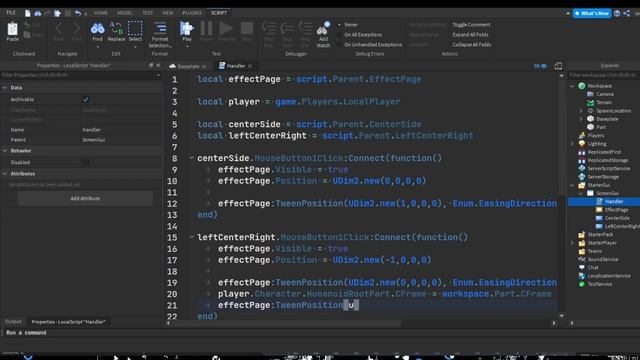Switch to the MODEL ribbon tab

tap(124, 13)
